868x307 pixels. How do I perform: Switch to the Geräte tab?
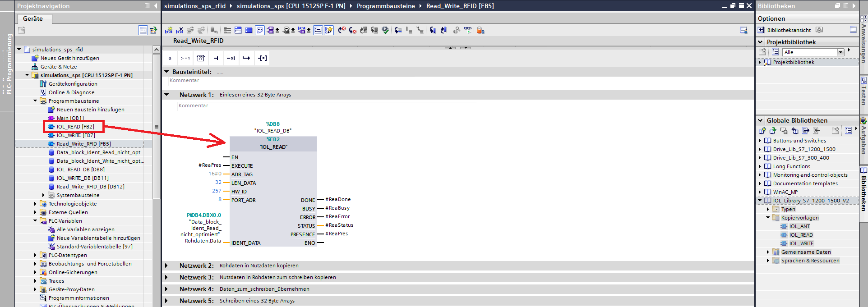coord(33,18)
